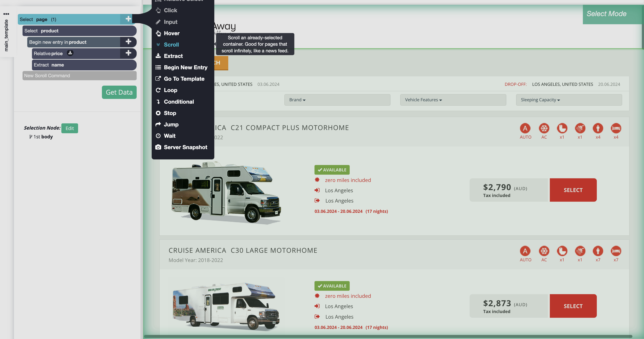Select the Extract command in menu
This screenshot has width=644, height=339.
(x=173, y=56)
